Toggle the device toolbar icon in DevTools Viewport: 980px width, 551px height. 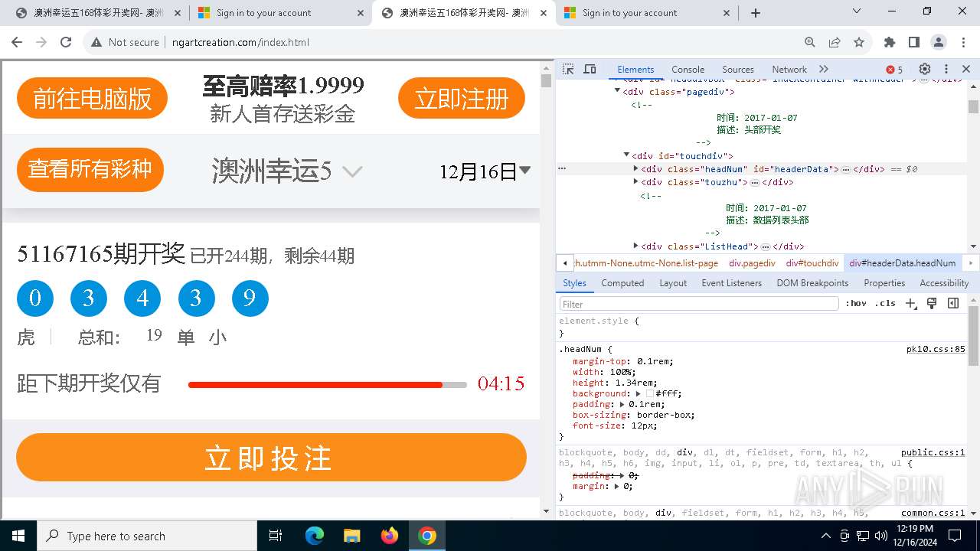590,69
